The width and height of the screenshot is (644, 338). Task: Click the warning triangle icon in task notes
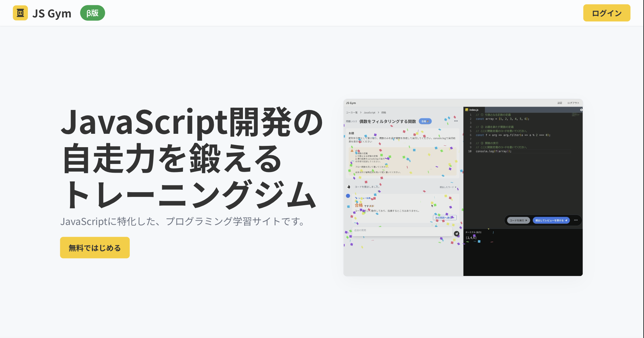(352, 151)
